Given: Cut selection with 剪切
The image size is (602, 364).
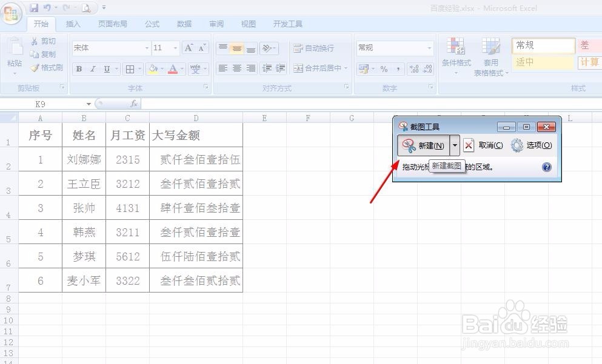Looking at the screenshot, I should point(44,41).
